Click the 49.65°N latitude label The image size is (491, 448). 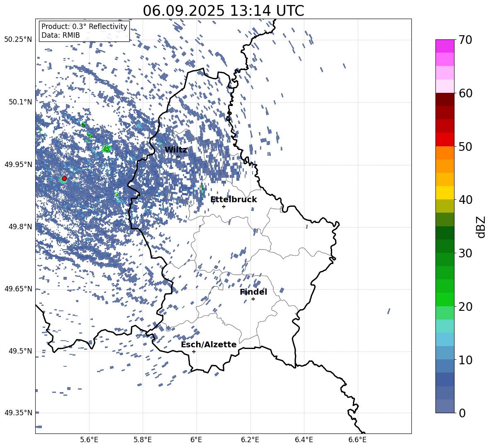[19, 288]
